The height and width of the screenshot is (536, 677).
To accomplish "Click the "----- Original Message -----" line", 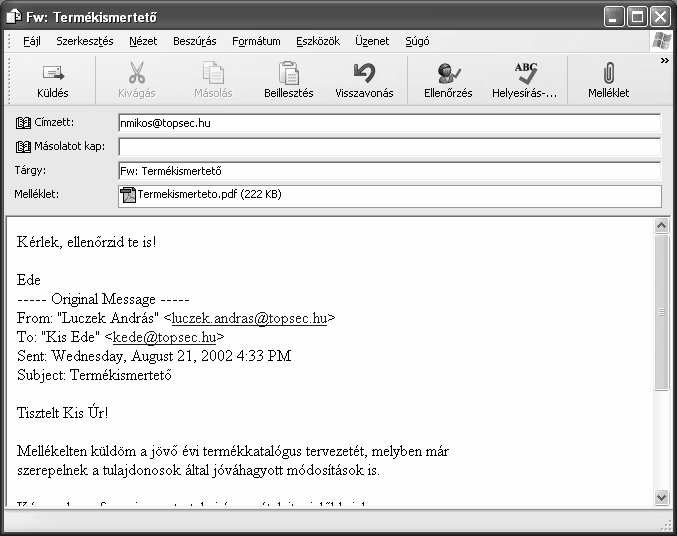I will pos(103,299).
